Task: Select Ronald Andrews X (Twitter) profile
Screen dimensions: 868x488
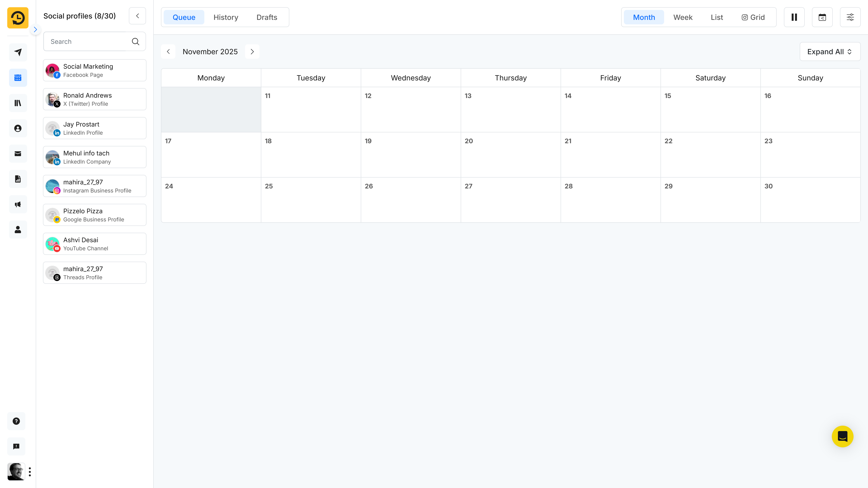Action: [x=95, y=99]
